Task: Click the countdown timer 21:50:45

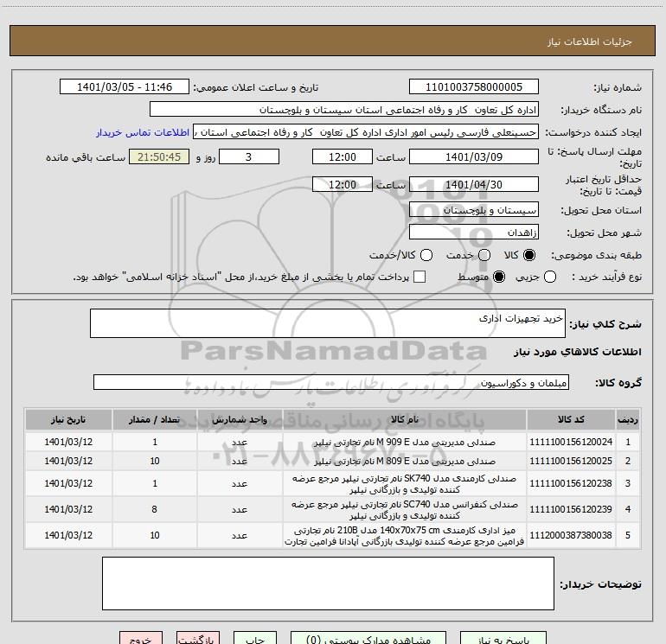Action: (x=159, y=156)
